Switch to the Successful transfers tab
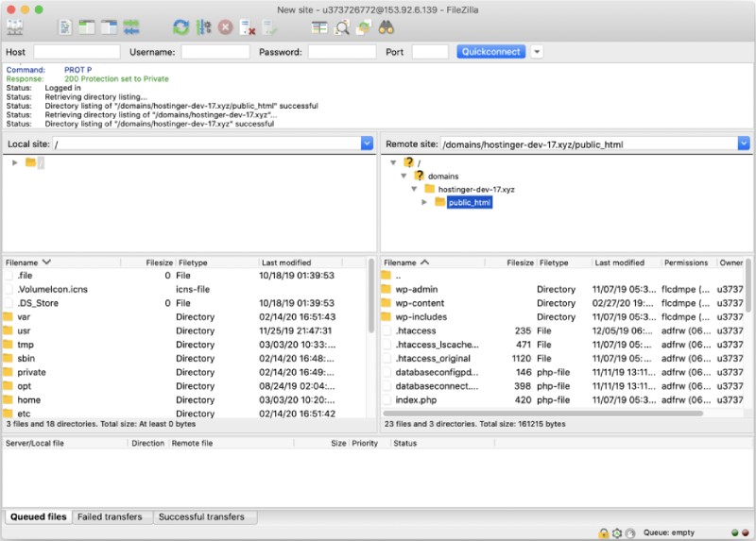This screenshot has width=756, height=541. pyautogui.click(x=201, y=516)
